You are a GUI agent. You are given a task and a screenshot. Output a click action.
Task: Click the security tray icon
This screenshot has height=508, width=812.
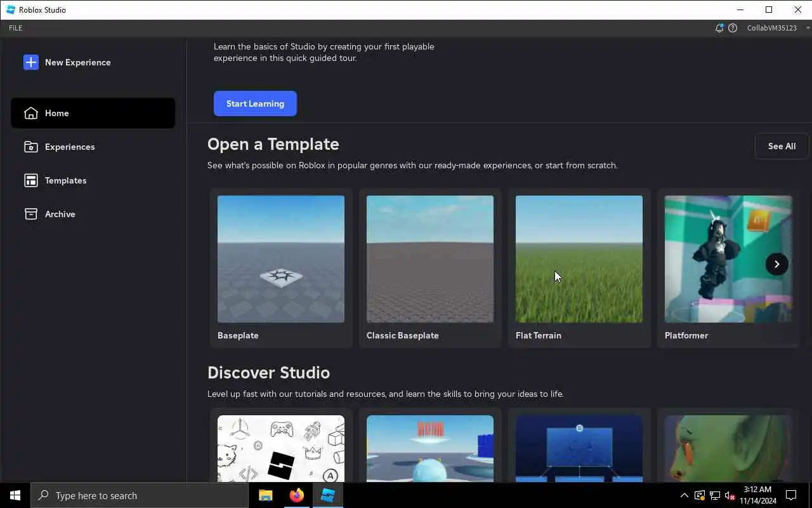click(x=700, y=495)
